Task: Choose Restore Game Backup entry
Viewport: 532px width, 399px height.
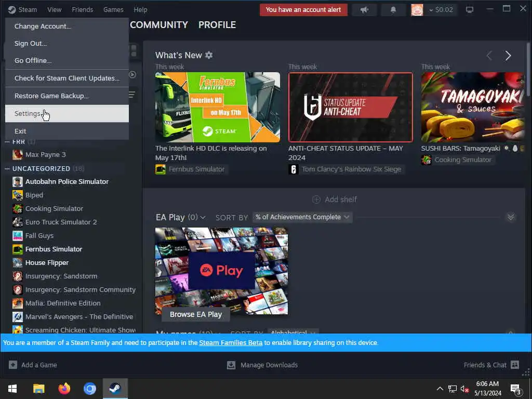Action: coord(67,96)
